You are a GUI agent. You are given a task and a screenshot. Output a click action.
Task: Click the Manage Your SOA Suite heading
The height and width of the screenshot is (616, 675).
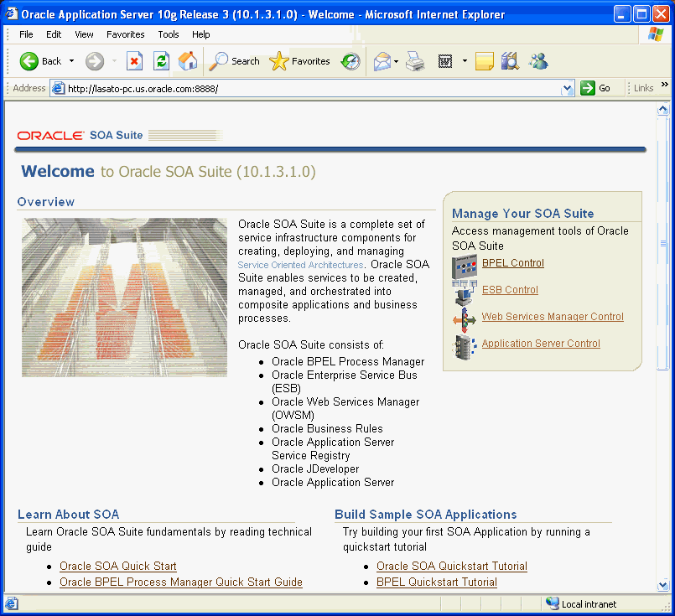(x=522, y=214)
